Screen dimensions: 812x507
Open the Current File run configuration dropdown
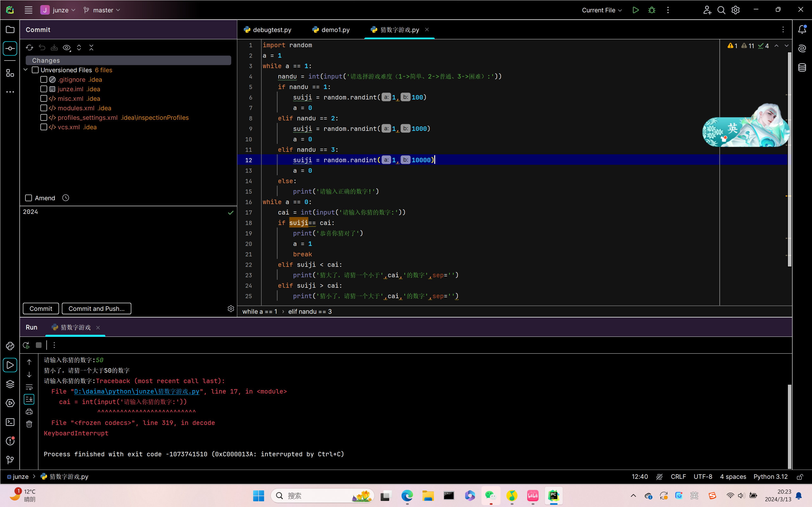[602, 10]
